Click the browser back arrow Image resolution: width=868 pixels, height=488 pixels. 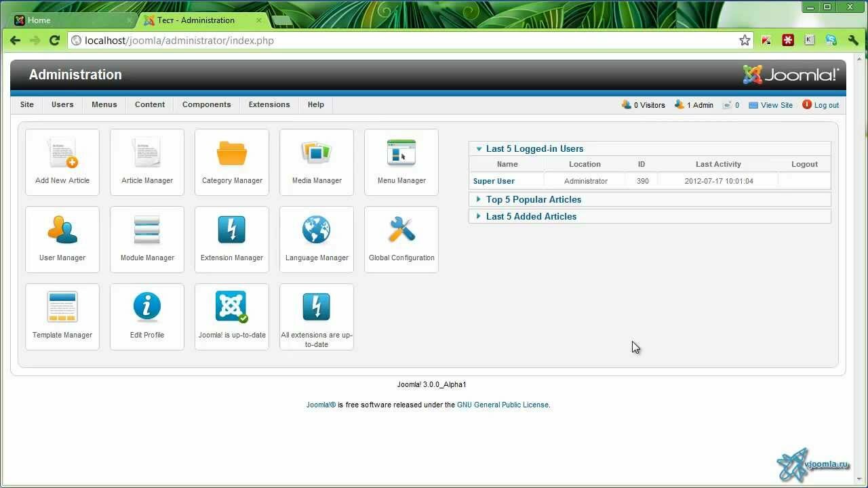[15, 41]
